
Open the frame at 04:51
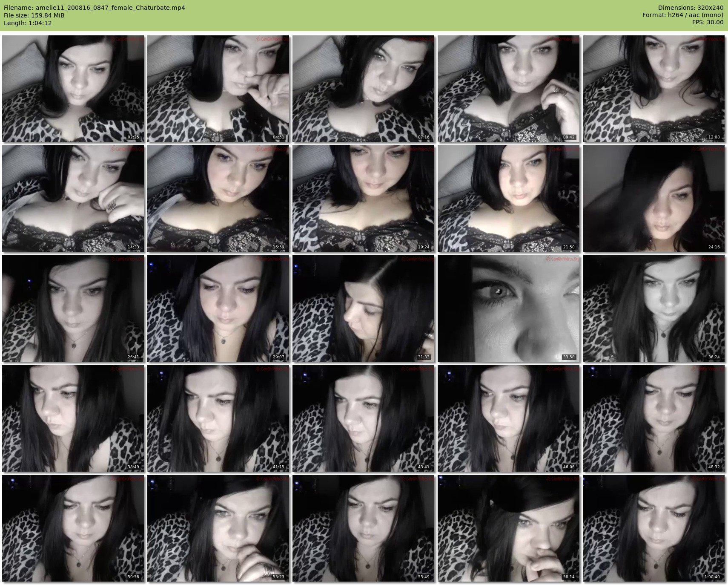point(218,89)
